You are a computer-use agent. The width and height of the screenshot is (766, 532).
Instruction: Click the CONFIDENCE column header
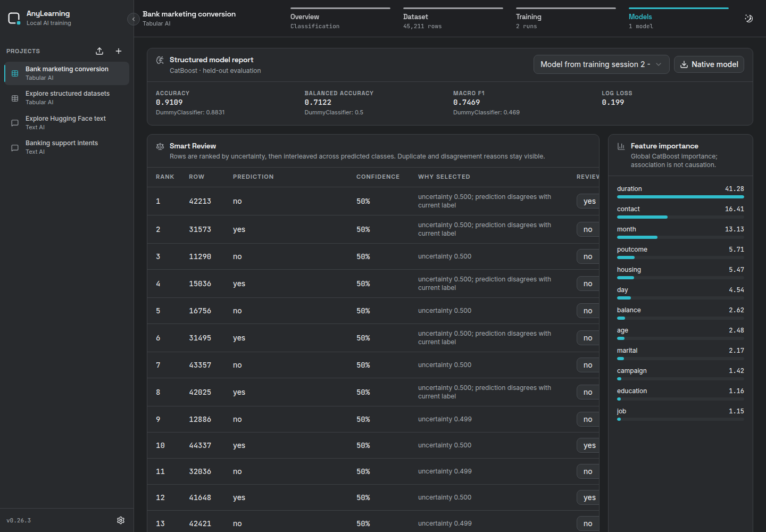[378, 177]
